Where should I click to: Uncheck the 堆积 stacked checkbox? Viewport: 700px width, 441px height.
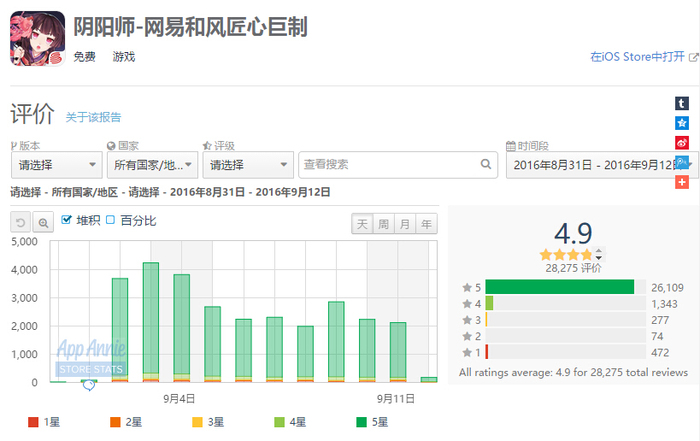pos(66,220)
